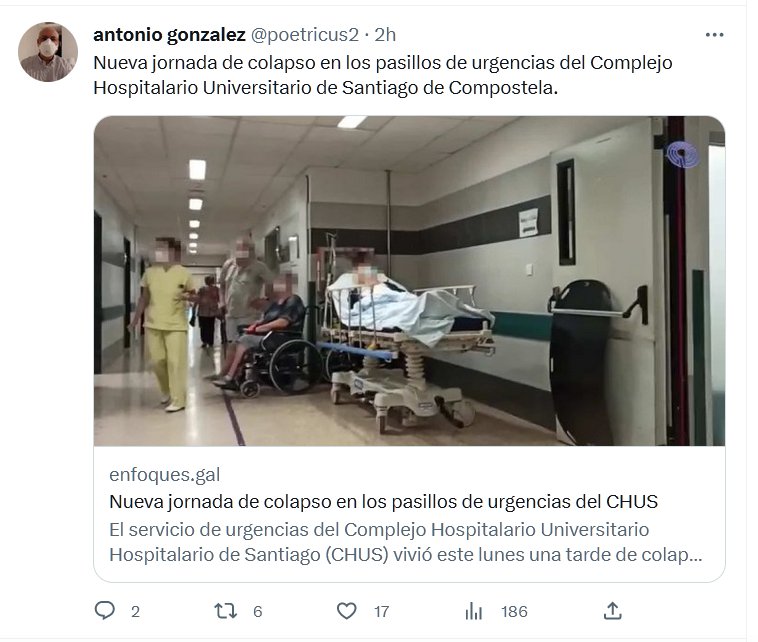Click the retweet arrows icon

(225, 611)
